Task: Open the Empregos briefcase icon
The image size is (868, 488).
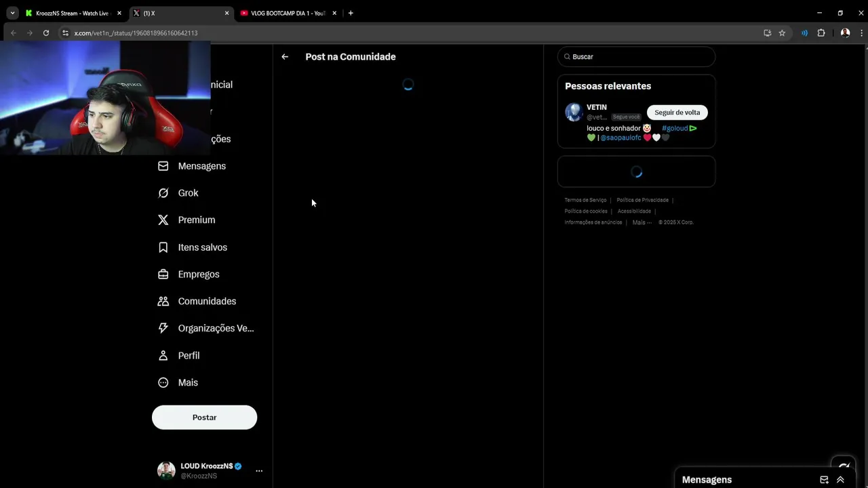Action: point(163,274)
